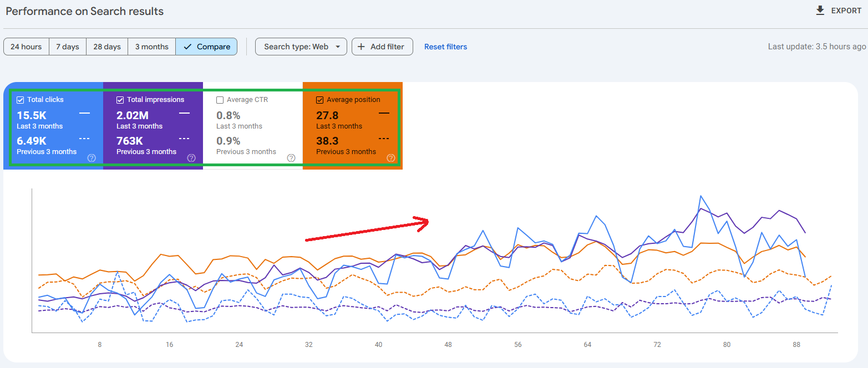Click the plus icon of Add filter
The height and width of the screenshot is (368, 868).
point(361,47)
